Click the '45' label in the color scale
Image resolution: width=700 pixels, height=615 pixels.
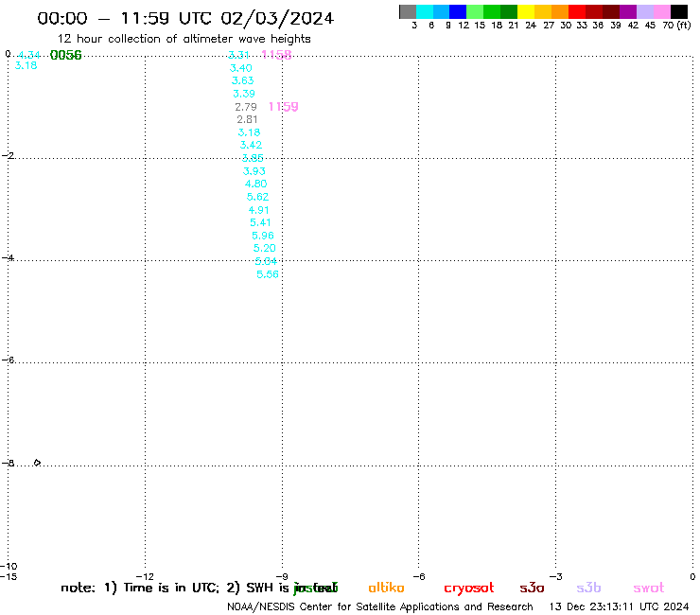tap(650, 26)
